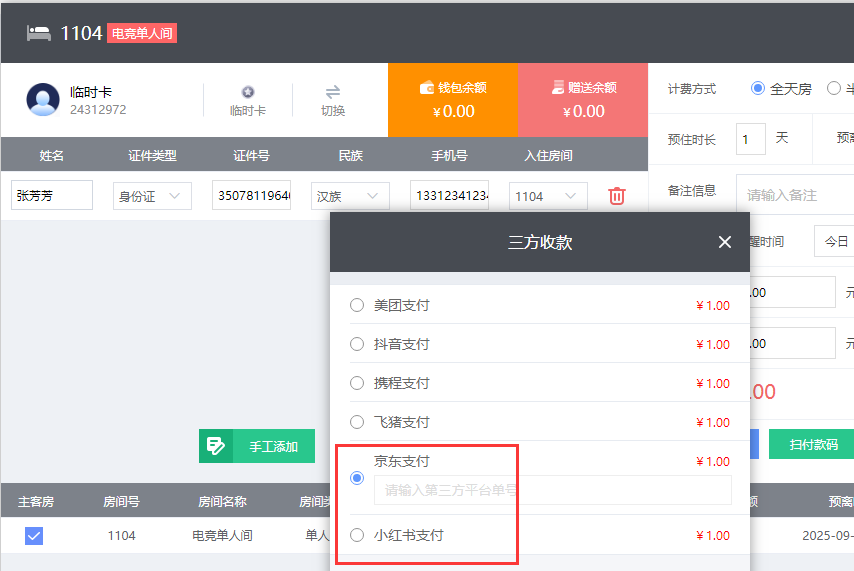Click the ¥1.00 amount for 美团支付
The height and width of the screenshot is (571, 854).
click(x=713, y=306)
